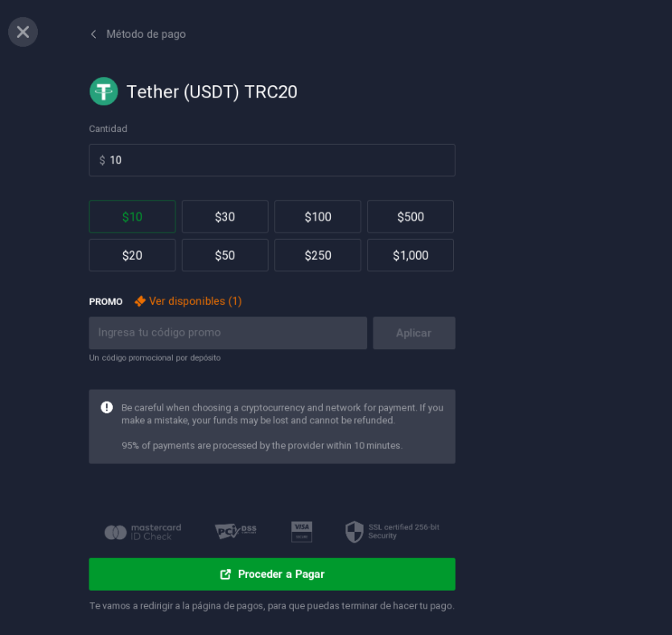Screen dimensions: 672x635
Task: Go back using the Método de pago chevron
Action: (93, 35)
